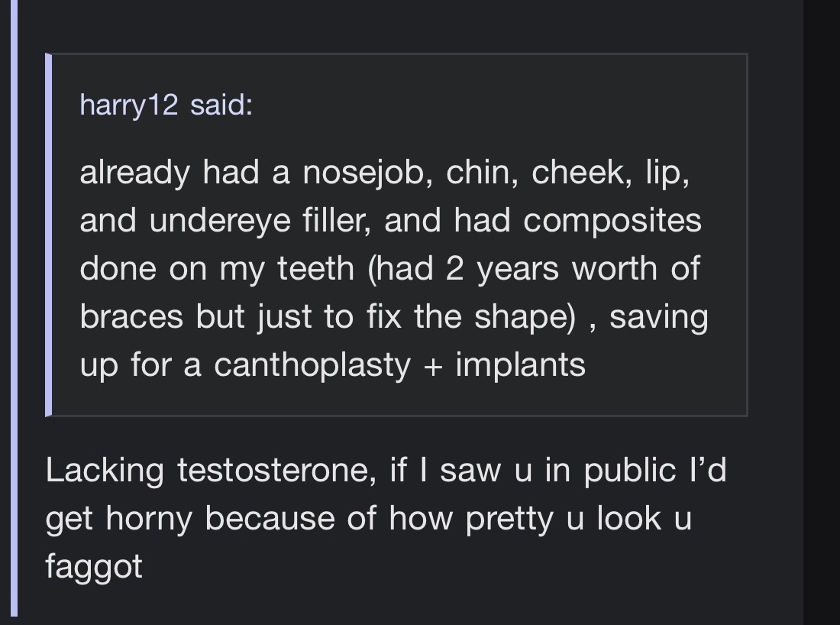Click the "harry12 said:" quote header link
This screenshot has width=840, height=625.
point(166,105)
